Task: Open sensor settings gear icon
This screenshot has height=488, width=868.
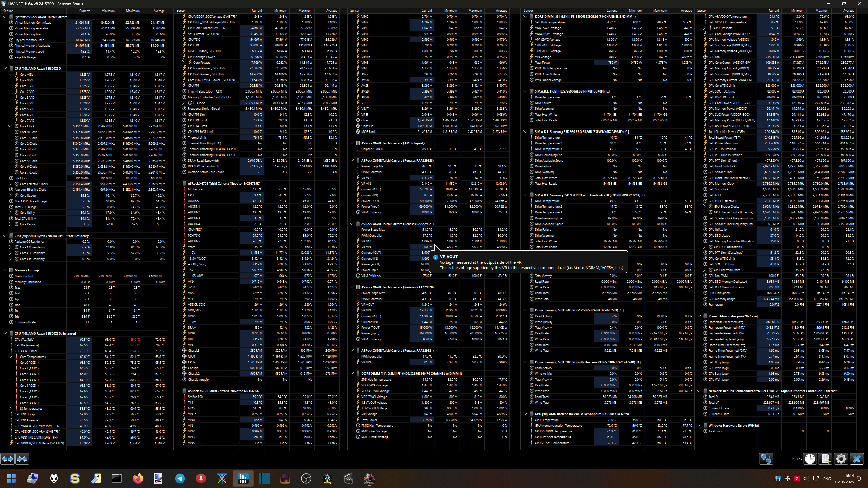Action: click(x=841, y=459)
